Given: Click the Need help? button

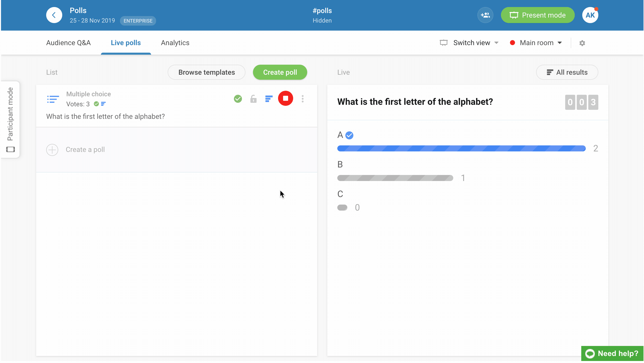Looking at the screenshot, I should coord(612,353).
